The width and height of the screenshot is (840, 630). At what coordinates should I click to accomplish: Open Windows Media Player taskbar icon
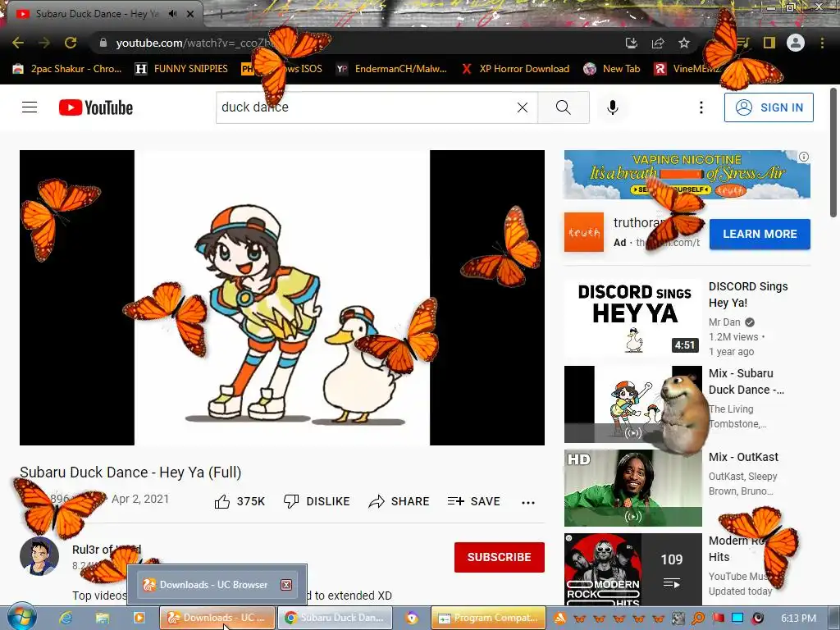(x=139, y=618)
